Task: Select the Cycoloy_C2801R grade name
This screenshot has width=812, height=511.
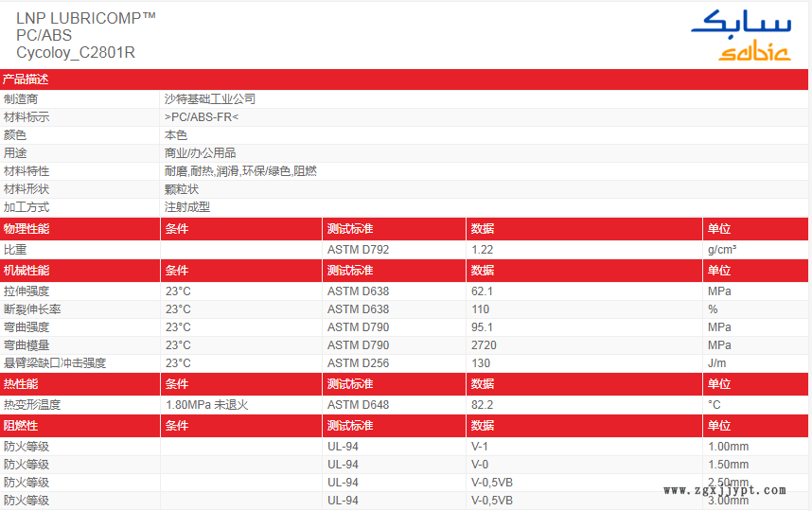Action: coord(76,53)
